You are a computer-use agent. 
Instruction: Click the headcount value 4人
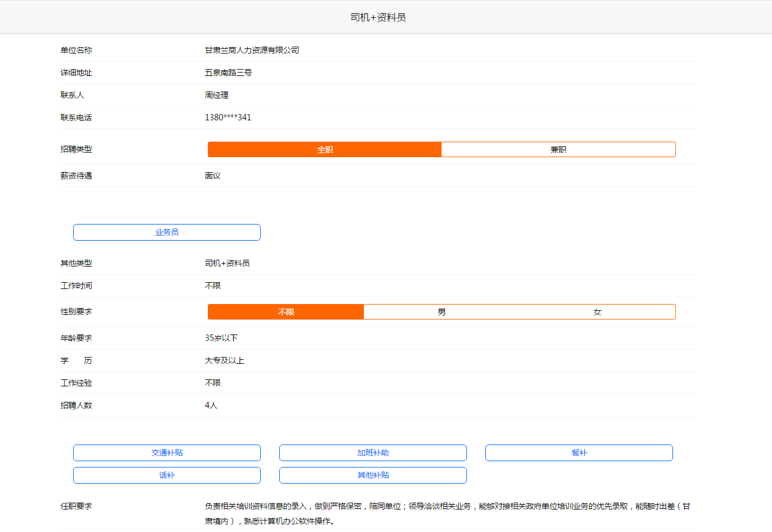(211, 405)
